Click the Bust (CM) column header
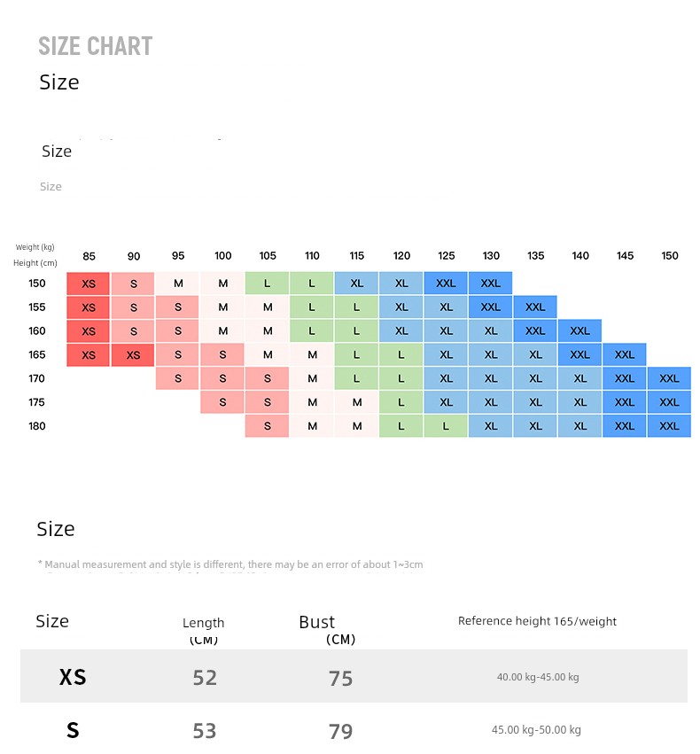This screenshot has width=700, height=754. 324,628
